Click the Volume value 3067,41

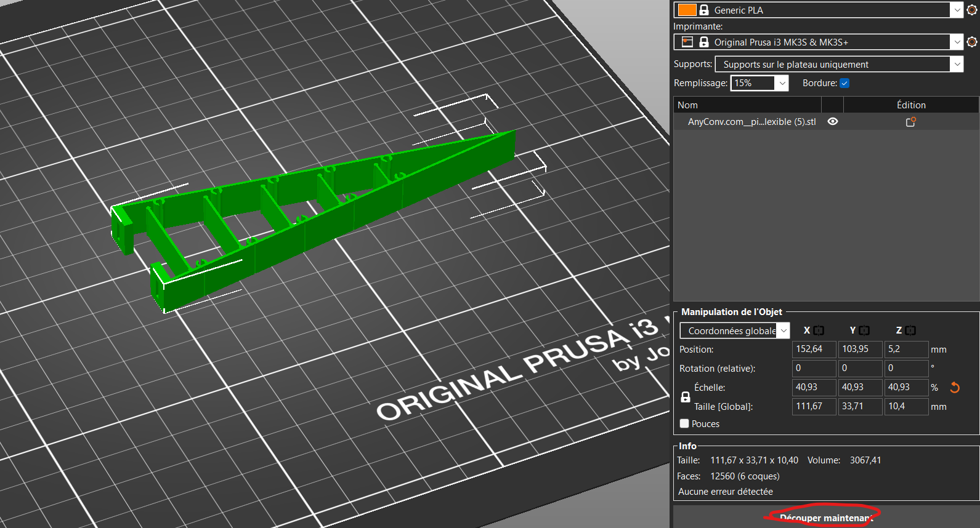(865, 460)
